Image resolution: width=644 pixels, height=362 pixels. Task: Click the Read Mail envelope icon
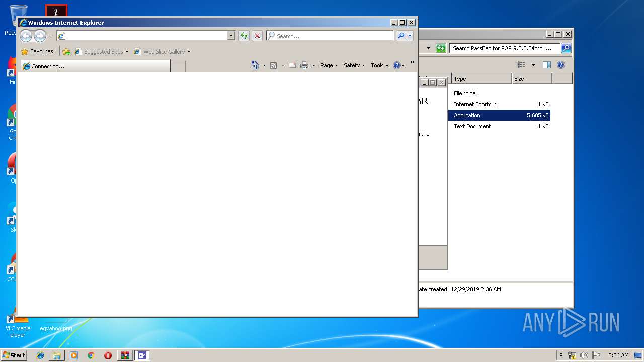[x=292, y=65]
